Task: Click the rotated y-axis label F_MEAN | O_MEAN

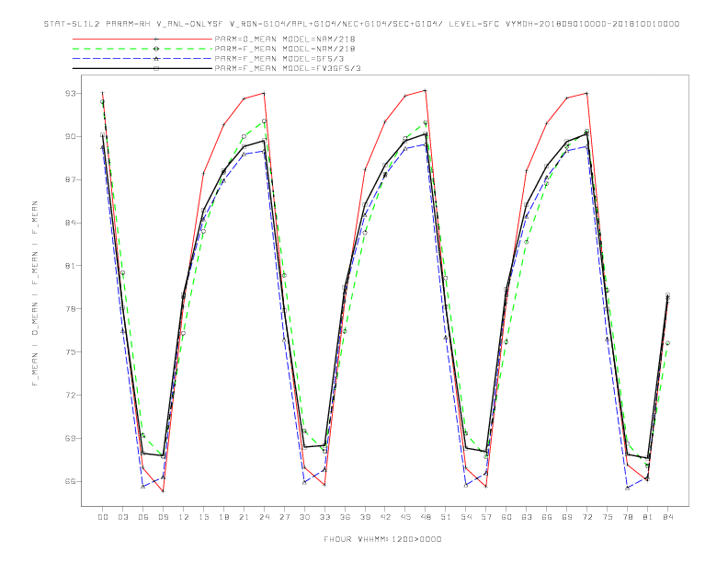Action: coord(35,293)
